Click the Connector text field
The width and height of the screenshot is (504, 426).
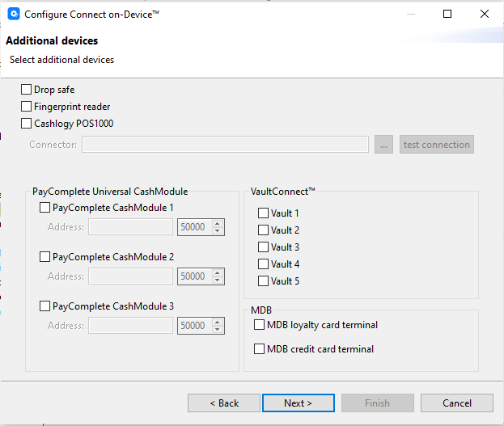point(225,144)
